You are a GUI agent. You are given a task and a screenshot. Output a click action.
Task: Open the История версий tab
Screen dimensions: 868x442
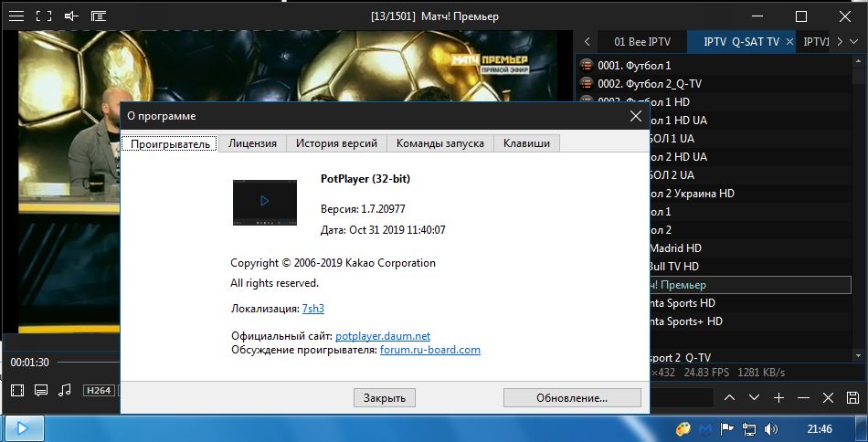[x=336, y=143]
